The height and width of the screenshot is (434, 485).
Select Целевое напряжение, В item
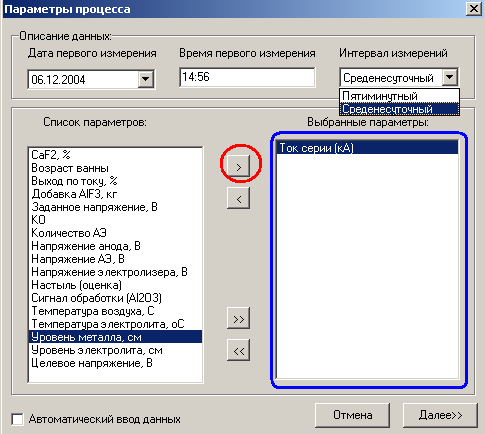click(x=115, y=363)
